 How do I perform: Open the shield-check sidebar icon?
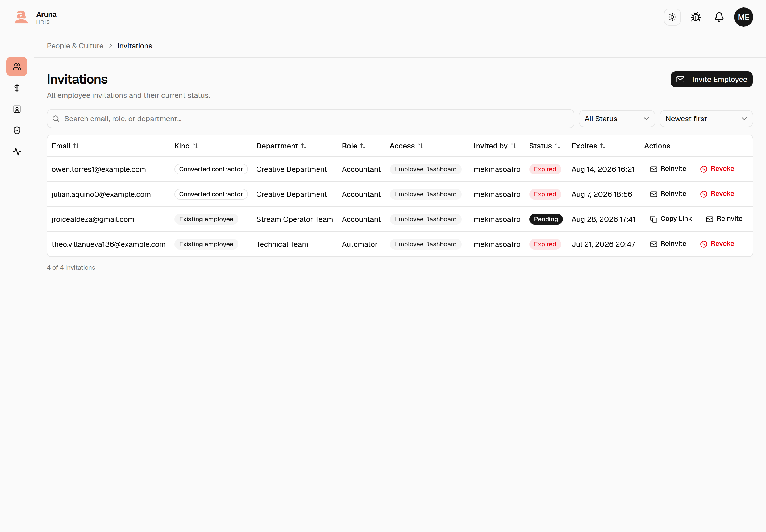pos(17,130)
